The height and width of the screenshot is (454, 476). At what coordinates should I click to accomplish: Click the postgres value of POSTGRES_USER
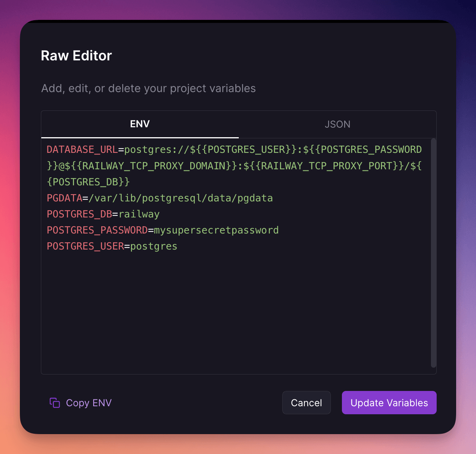click(154, 246)
